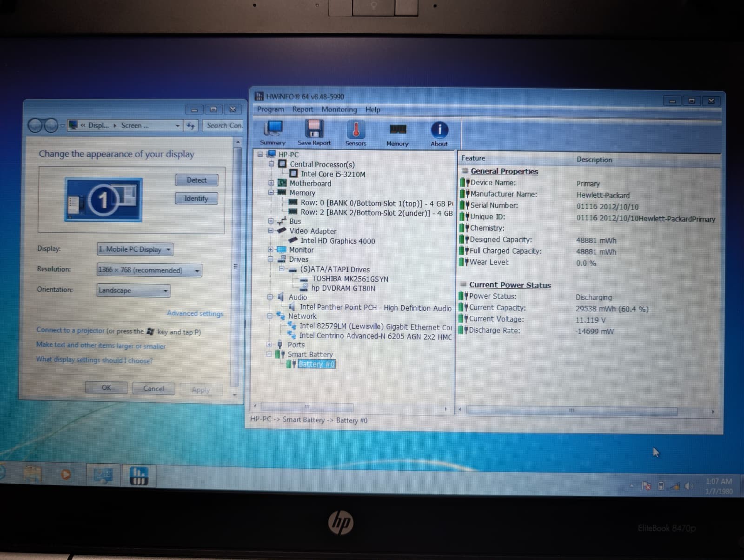This screenshot has width=744, height=560.
Task: Open the media player taskbar icon
Action: pos(66,474)
